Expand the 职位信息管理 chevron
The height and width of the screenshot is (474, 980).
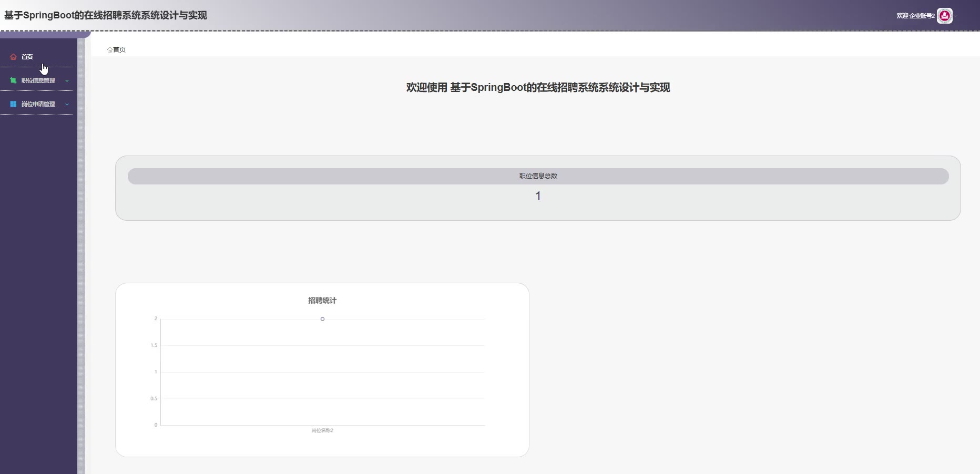(67, 81)
